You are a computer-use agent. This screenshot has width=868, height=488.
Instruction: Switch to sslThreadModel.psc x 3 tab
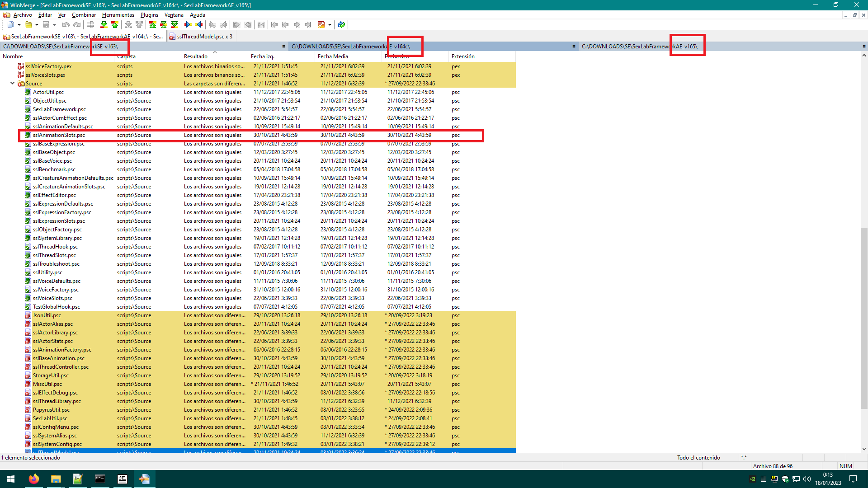coord(201,37)
